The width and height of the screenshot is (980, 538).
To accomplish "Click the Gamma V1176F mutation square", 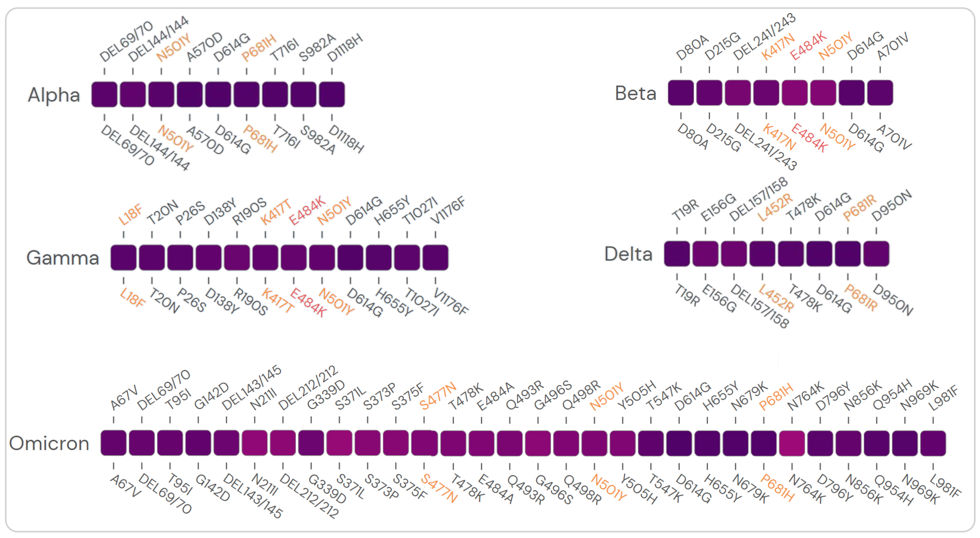I will coord(435,257).
